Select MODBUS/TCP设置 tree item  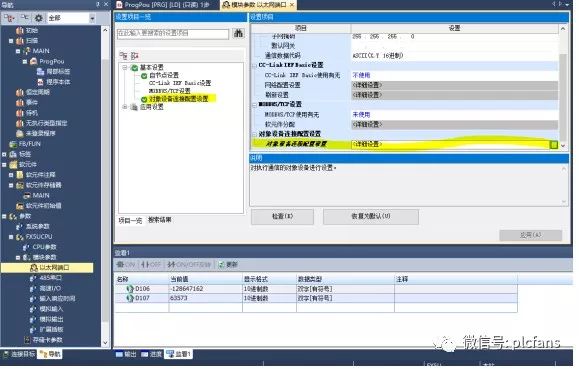tap(169, 91)
